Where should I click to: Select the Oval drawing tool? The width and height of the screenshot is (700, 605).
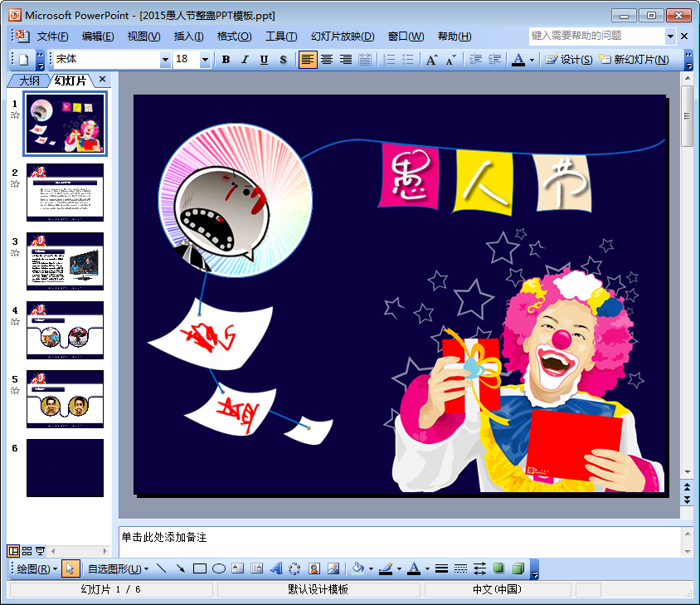tap(219, 568)
